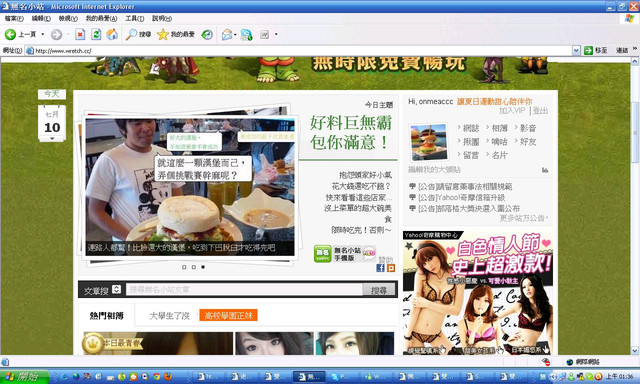640x384 pixels.
Task: Open the 編輯(E) menu
Action: point(41,18)
